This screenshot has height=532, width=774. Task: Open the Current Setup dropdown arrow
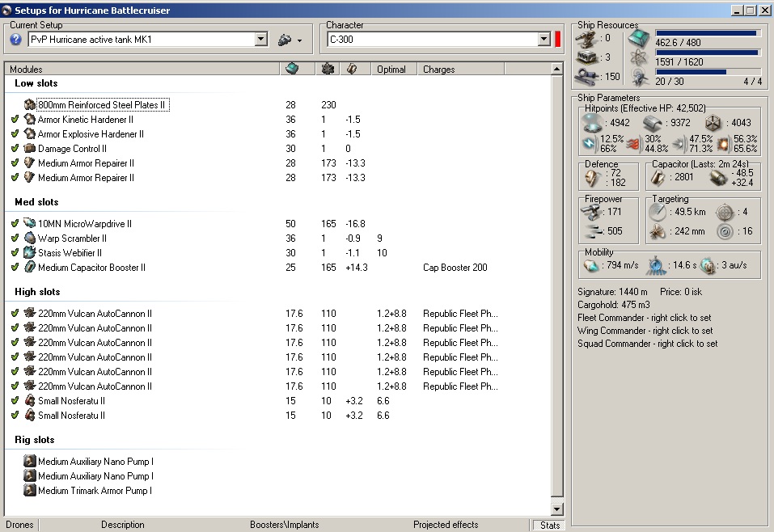tap(261, 40)
